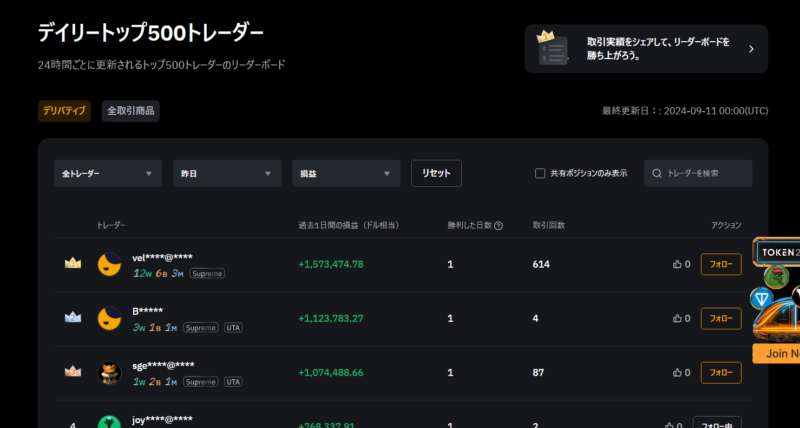The width and height of the screenshot is (800, 428).
Task: Switch to the 全取引商品 tab
Action: (x=131, y=111)
